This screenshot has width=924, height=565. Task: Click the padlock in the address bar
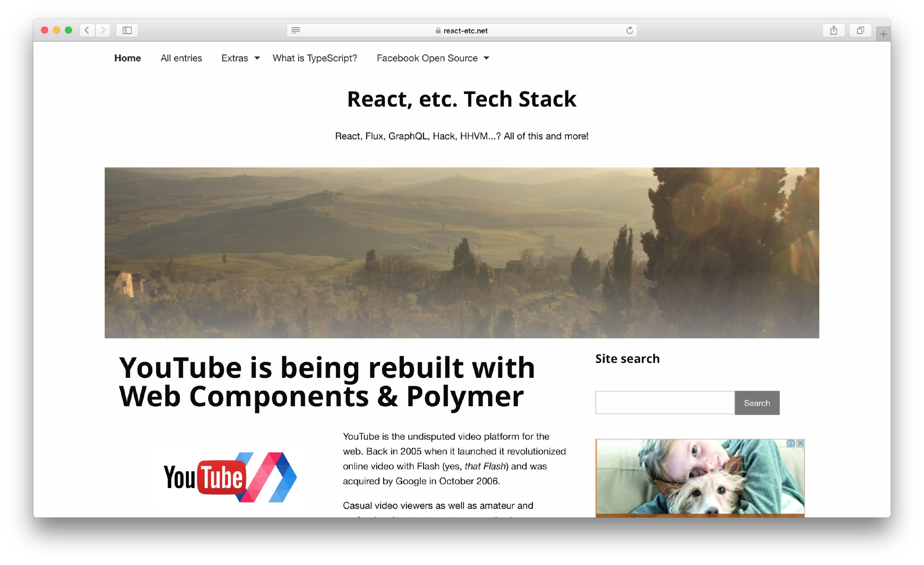click(x=438, y=31)
